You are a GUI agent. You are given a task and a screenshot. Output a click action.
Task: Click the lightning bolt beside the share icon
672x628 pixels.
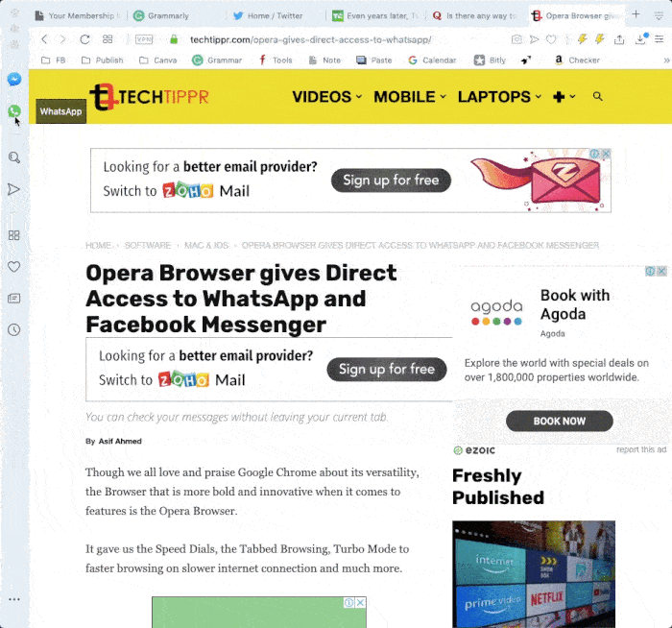pos(600,39)
